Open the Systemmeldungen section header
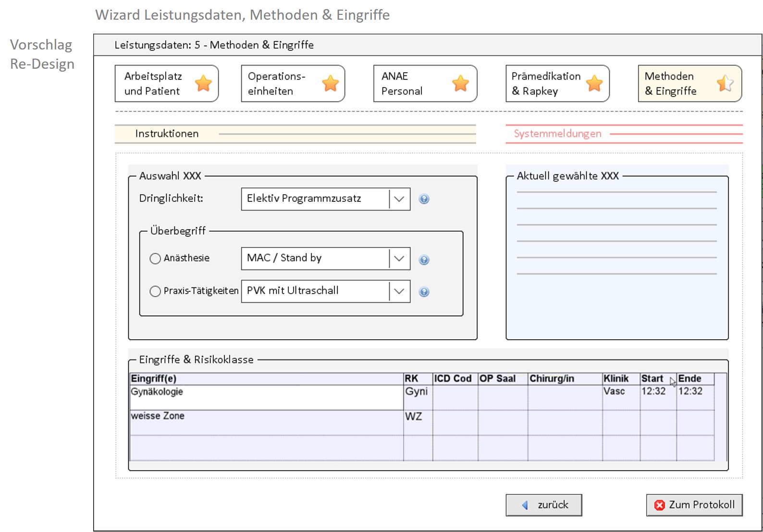763x532 pixels. pos(557,134)
